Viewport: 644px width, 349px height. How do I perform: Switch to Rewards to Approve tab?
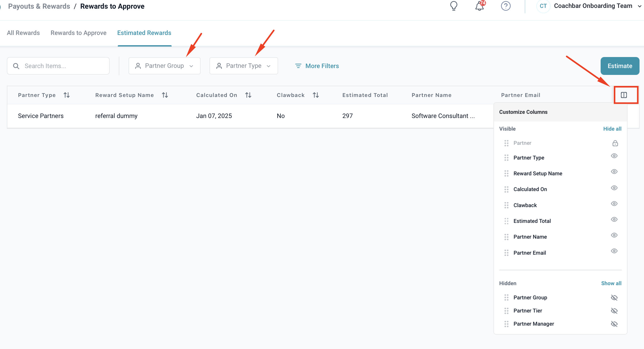(x=78, y=33)
